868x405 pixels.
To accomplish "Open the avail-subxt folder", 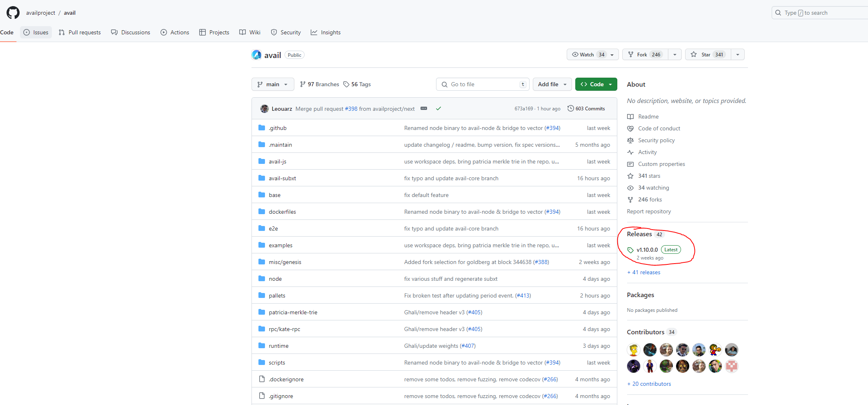I will (283, 179).
